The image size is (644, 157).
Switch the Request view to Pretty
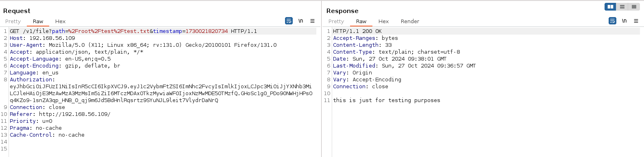(x=13, y=21)
